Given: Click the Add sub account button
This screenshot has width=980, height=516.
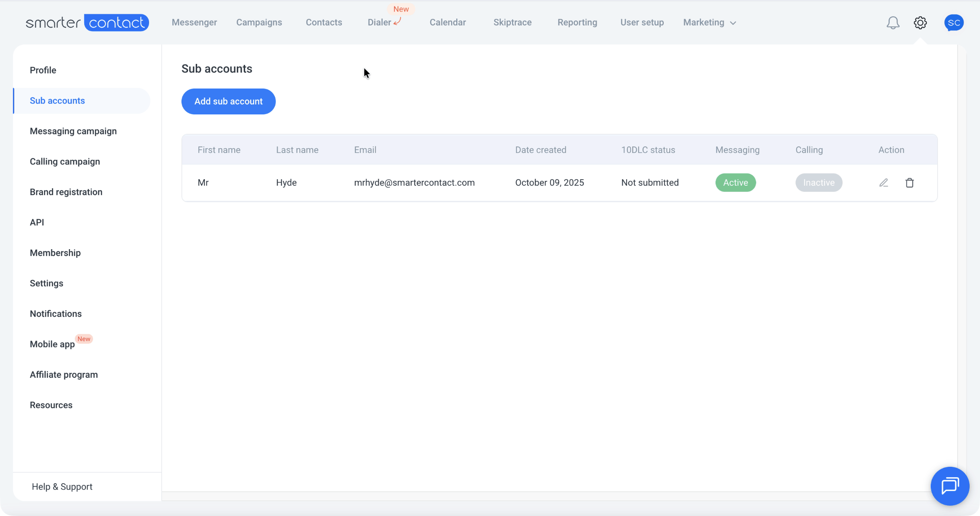Looking at the screenshot, I should point(228,101).
